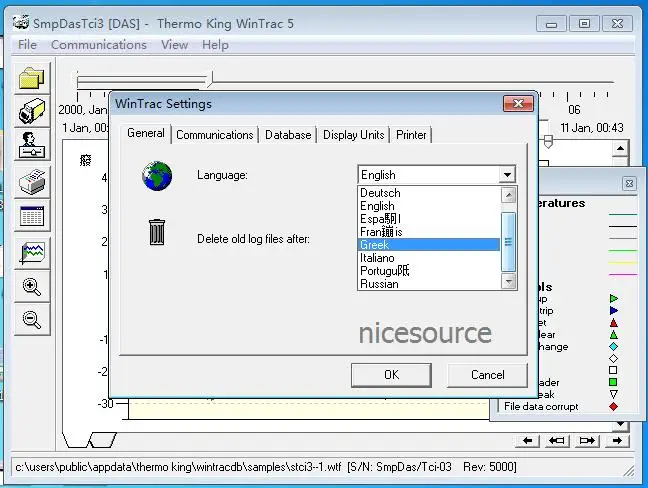
Task: Switch to the Printer tab
Action: (x=411, y=135)
